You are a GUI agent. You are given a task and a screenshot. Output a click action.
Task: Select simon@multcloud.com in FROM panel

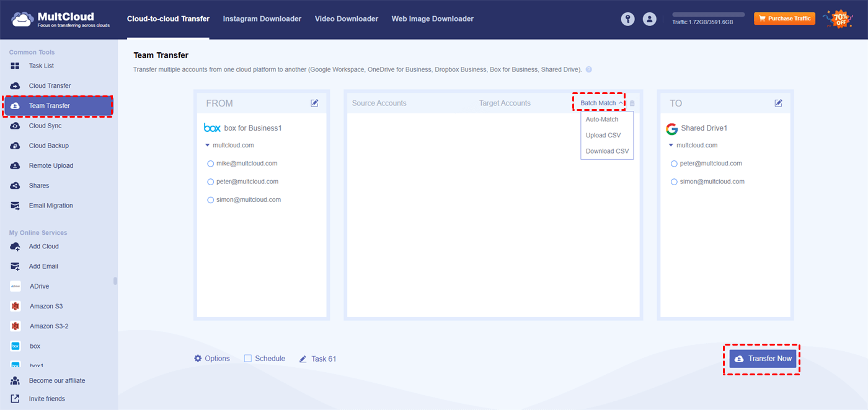(x=211, y=200)
